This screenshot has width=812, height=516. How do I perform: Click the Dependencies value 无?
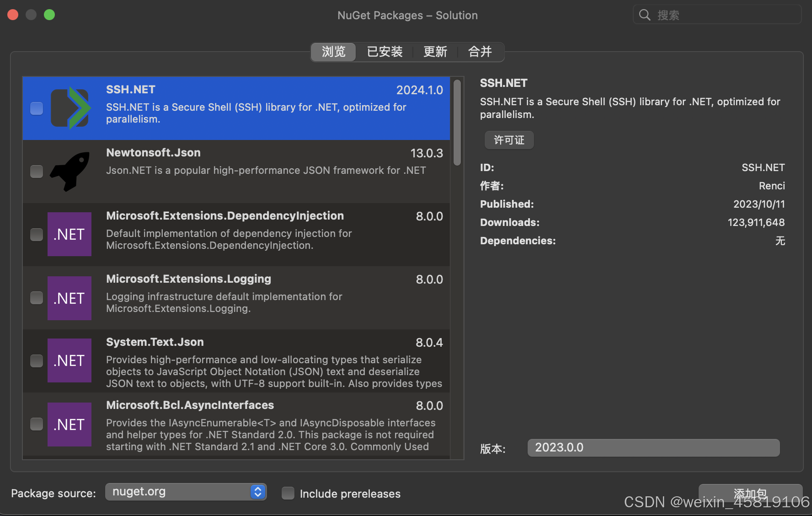780,241
